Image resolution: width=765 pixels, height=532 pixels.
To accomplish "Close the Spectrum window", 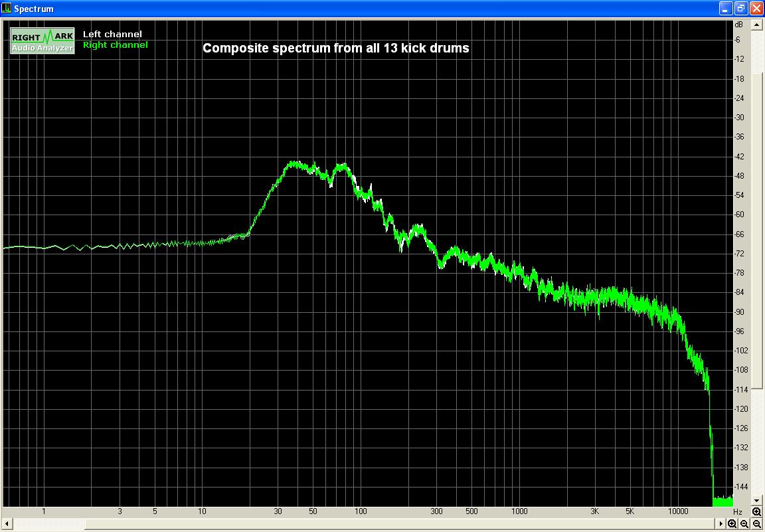I will (x=756, y=8).
